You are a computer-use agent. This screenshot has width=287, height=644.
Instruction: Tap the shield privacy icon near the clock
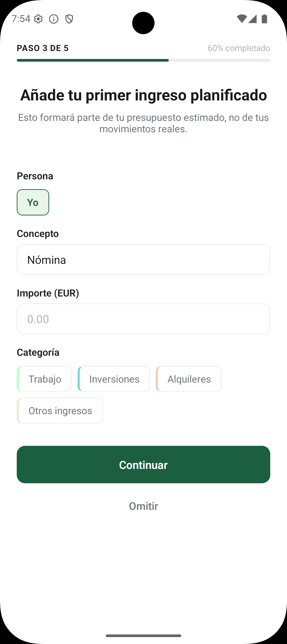[69, 19]
